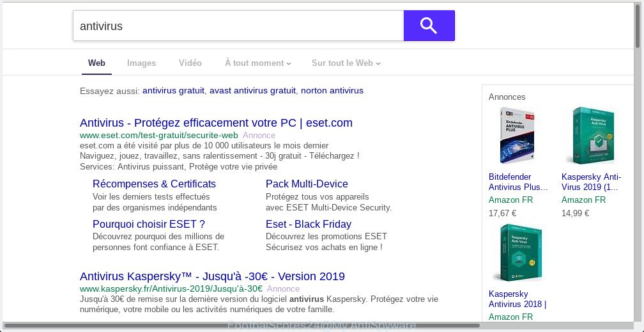The height and width of the screenshot is (332, 644).
Task: Click the text "Services: Antivirus puissant, Protège votre vie privée"
Action: [x=179, y=166]
